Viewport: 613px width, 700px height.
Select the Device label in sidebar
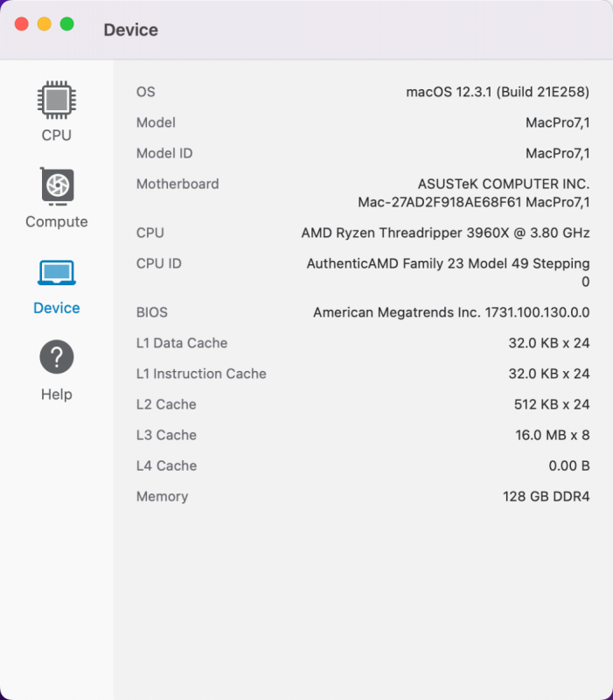tap(57, 308)
